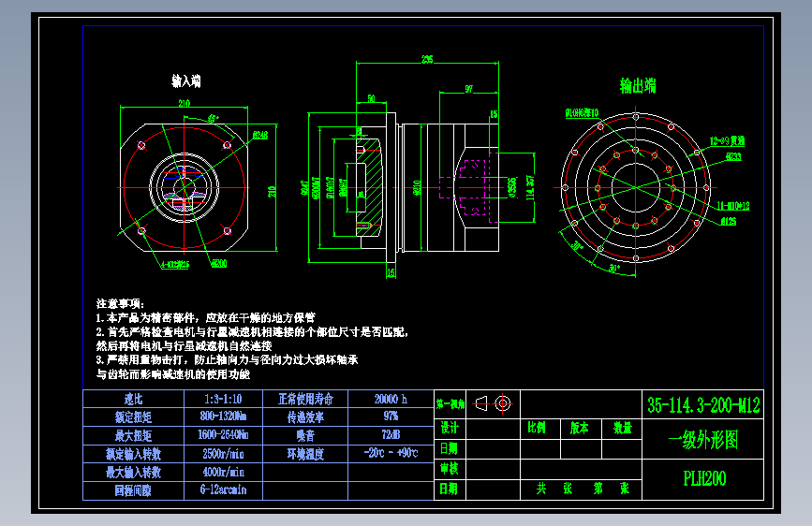Click note 2 about checking 电机 dimensions
The height and width of the screenshot is (526, 812).
tap(252, 339)
